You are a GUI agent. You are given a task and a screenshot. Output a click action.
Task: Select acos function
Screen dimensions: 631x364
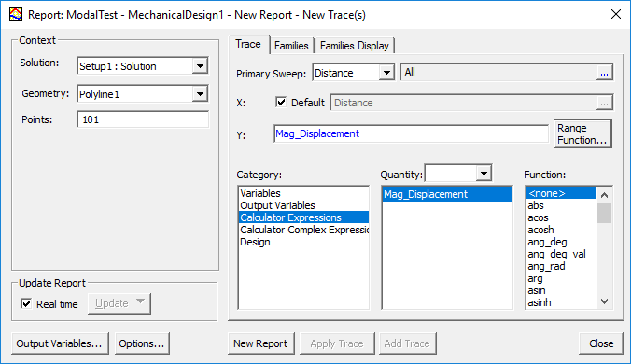tap(561, 217)
